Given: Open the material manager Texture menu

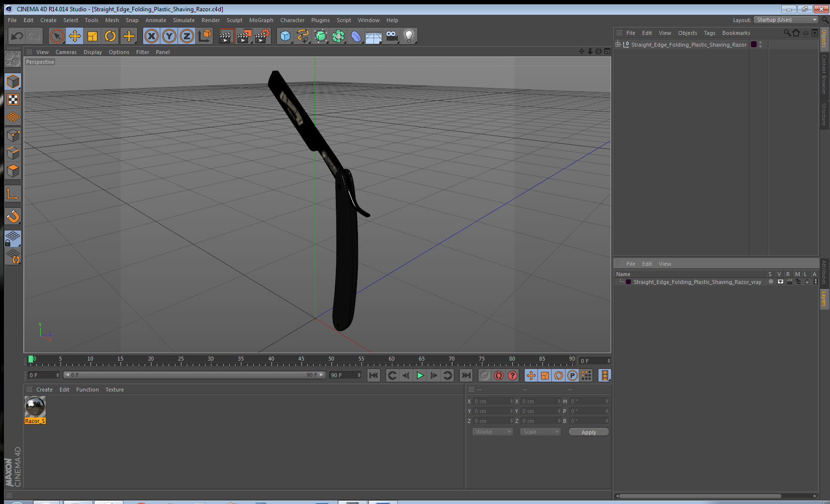Looking at the screenshot, I should click(x=115, y=390).
